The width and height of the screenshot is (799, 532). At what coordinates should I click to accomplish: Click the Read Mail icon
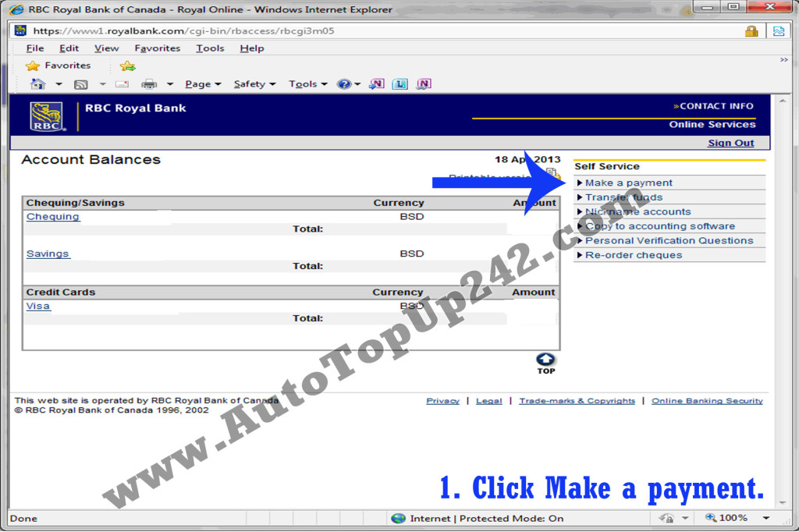(x=122, y=84)
